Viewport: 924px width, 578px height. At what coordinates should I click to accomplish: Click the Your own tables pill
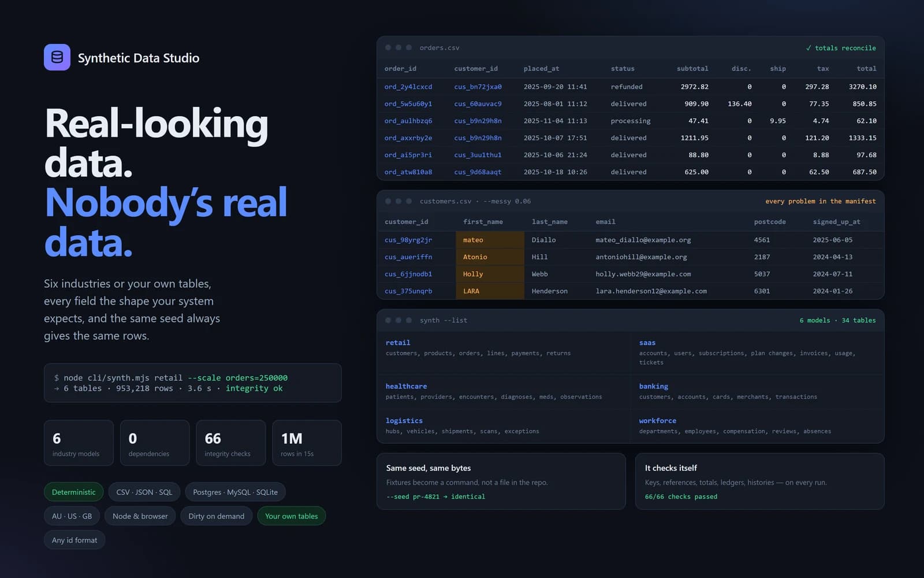coord(292,516)
